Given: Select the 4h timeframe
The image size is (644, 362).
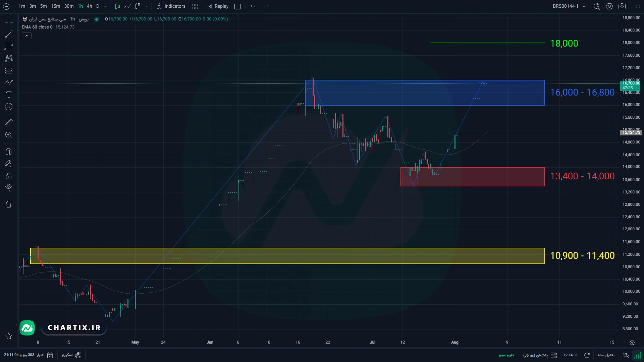Looking at the screenshot, I should [90, 6].
